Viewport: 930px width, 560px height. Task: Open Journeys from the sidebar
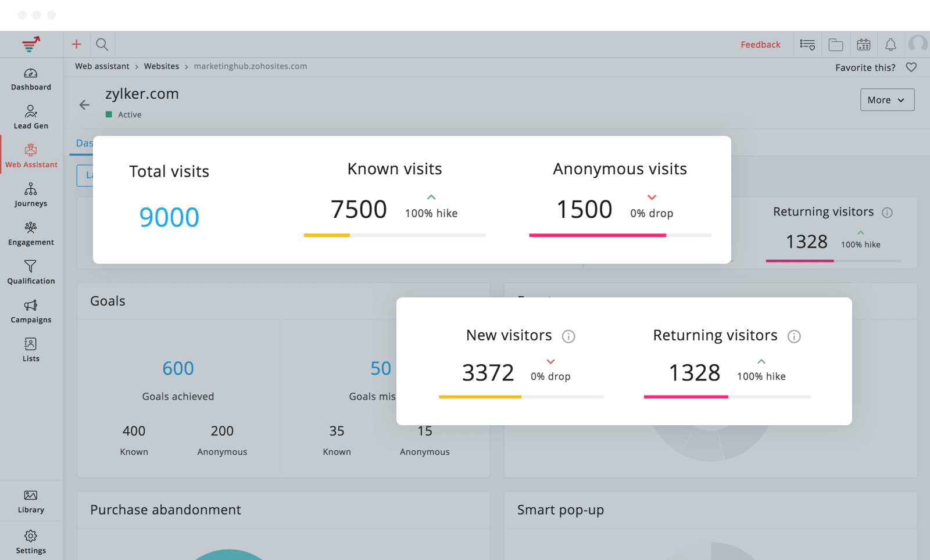(31, 195)
